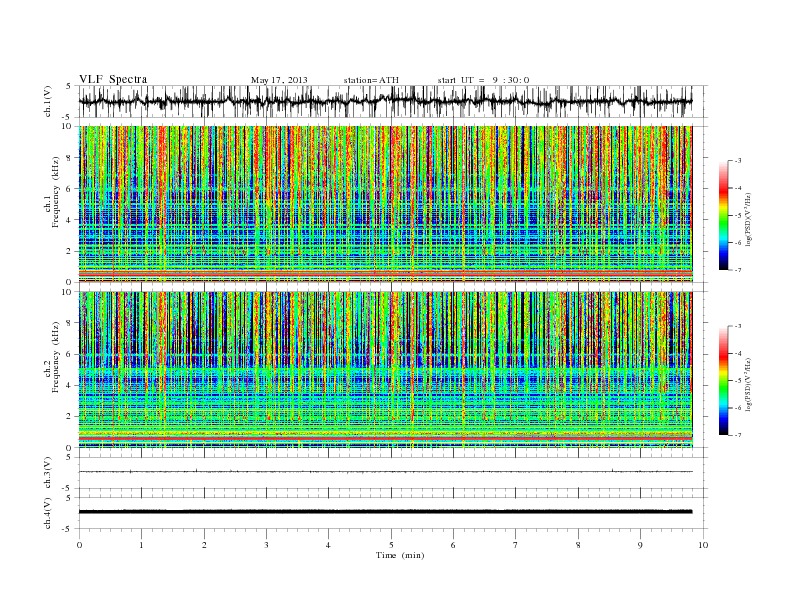Click the ch.1 Frequency (kHz) axis label
The width and height of the screenshot is (792, 612).
coord(52,192)
